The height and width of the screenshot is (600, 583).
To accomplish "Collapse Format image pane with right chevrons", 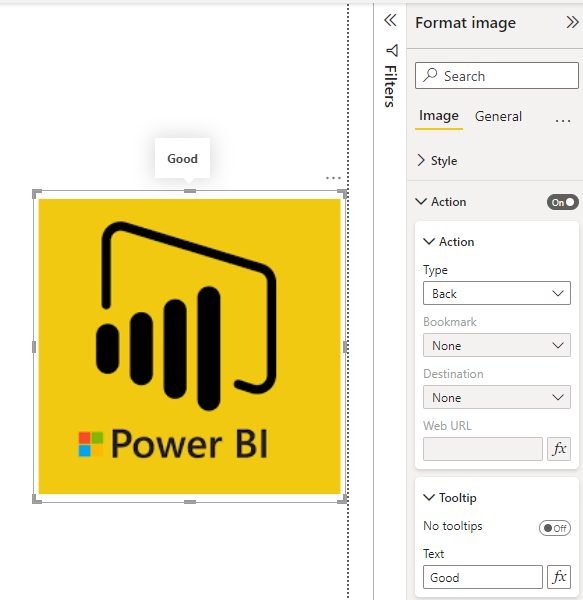I will click(572, 22).
